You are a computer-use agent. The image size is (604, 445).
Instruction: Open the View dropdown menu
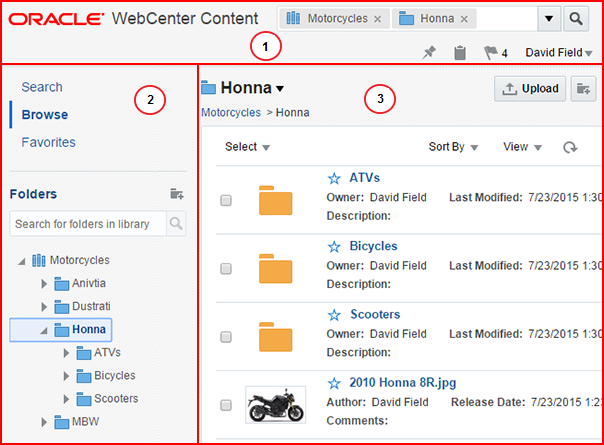pyautogui.click(x=522, y=147)
